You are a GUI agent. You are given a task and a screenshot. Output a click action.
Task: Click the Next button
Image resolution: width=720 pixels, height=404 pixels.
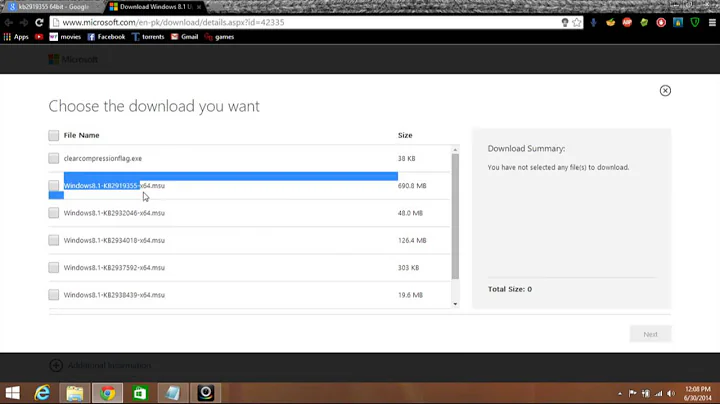coord(650,334)
